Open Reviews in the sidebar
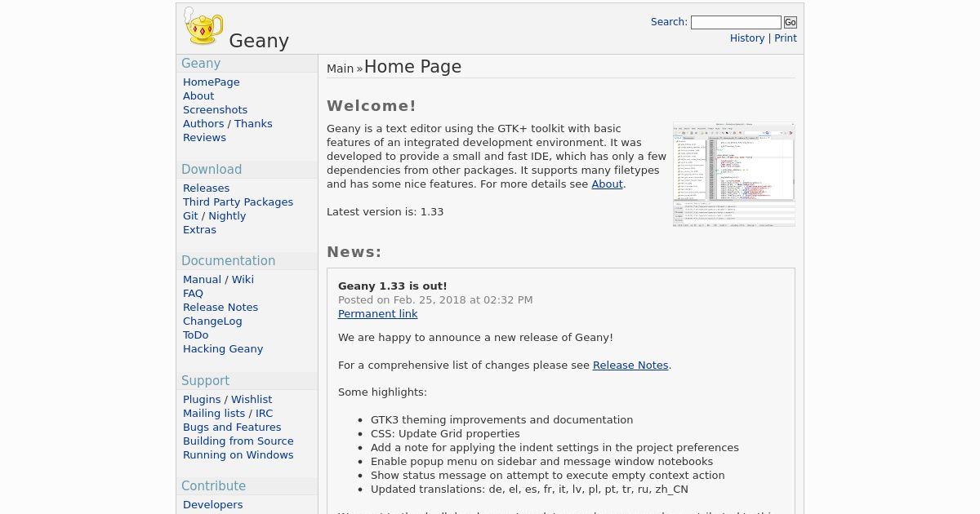 [x=204, y=138]
